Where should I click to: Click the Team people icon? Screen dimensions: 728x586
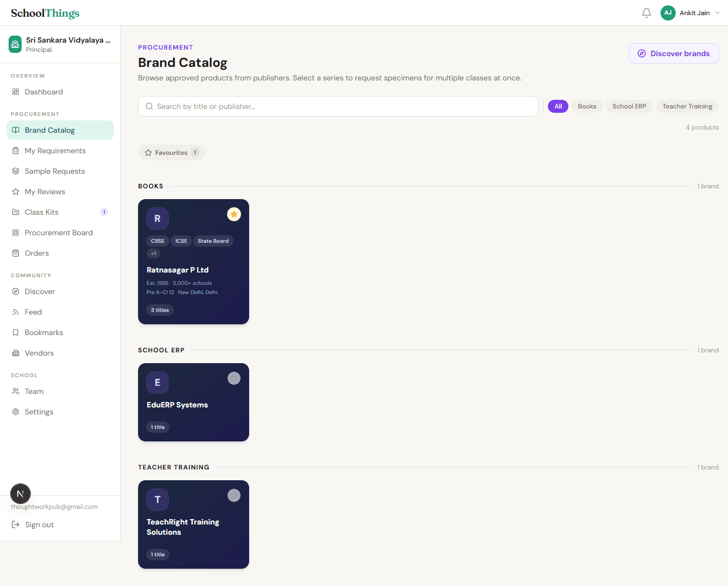(16, 391)
